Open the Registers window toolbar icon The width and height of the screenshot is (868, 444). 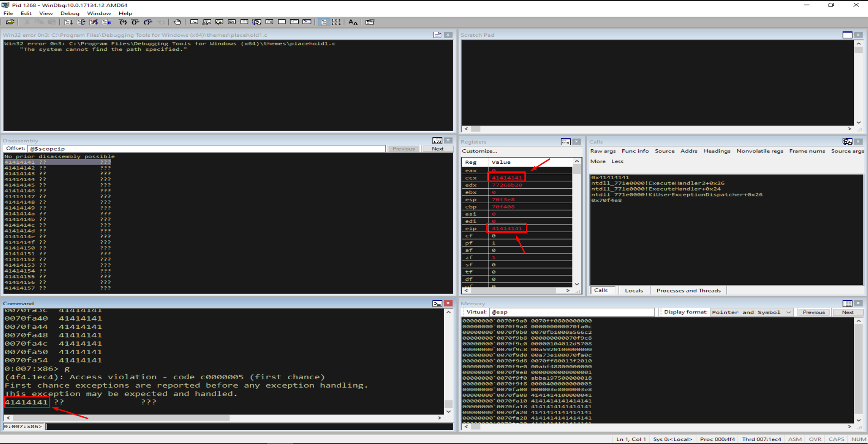coord(232,22)
